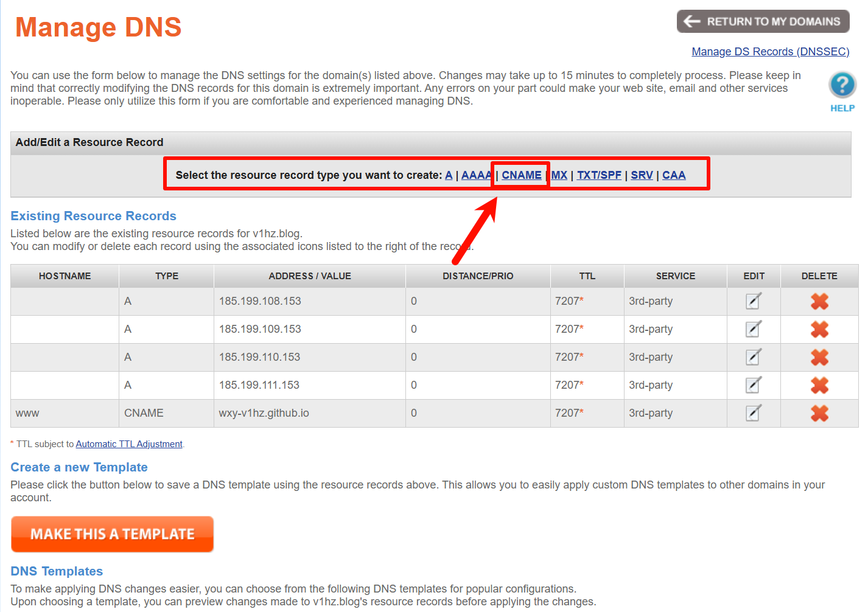Edit the 185.199.109.153 A record

click(x=753, y=329)
